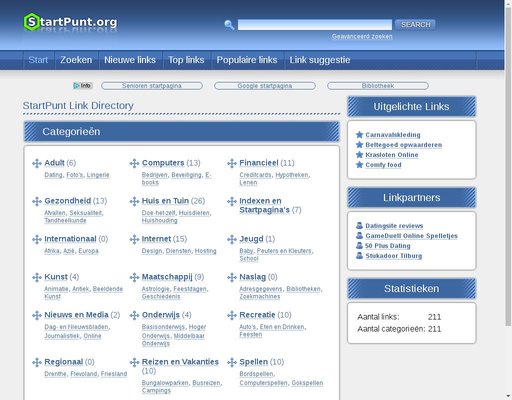The image size is (512, 400).
Task: Click the cross icon beside Huis en Tuin
Action: 134,201
